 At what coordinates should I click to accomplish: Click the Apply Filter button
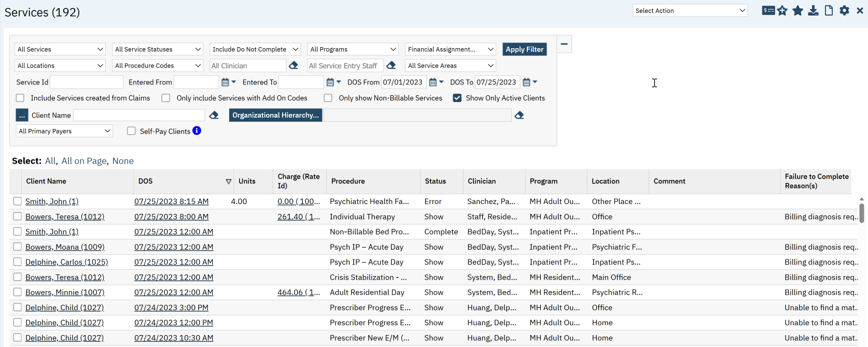(524, 49)
